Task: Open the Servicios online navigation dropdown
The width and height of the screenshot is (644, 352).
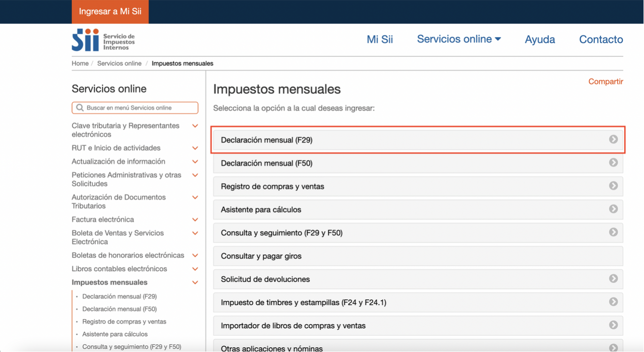Action: (458, 39)
